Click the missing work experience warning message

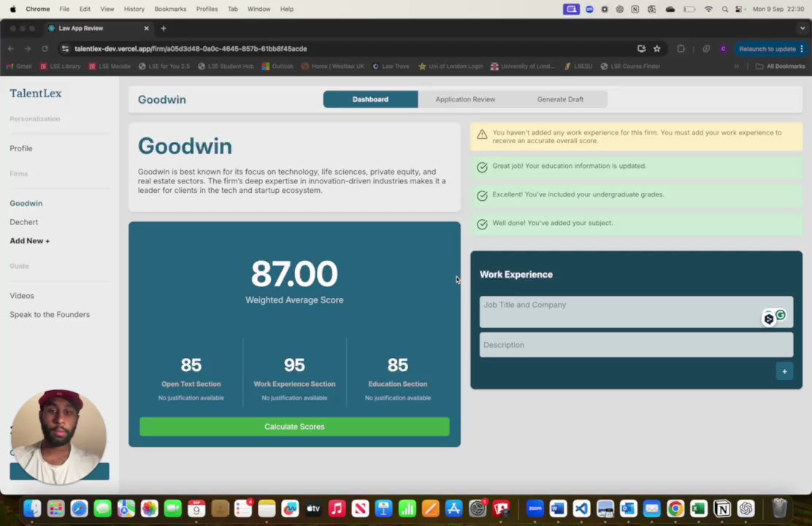pos(637,137)
